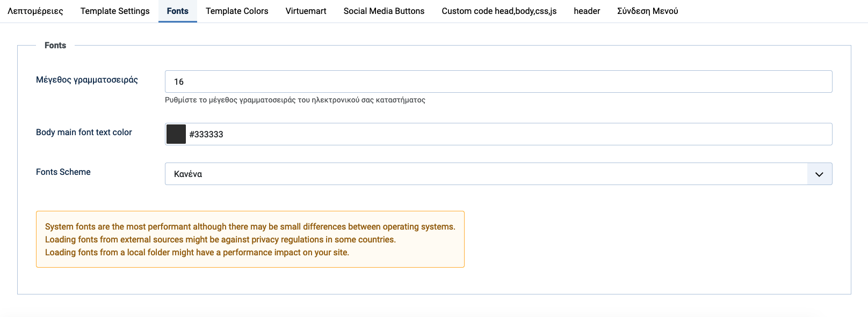Open the Fonts Scheme dropdown showing Κανένα
868x317 pixels.
(x=486, y=174)
